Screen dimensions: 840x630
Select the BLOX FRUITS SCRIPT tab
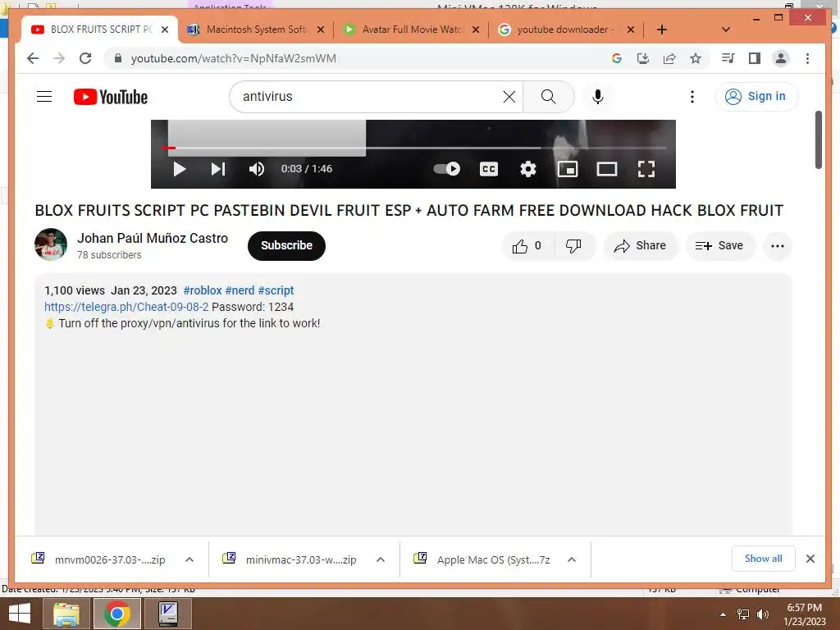click(x=101, y=30)
